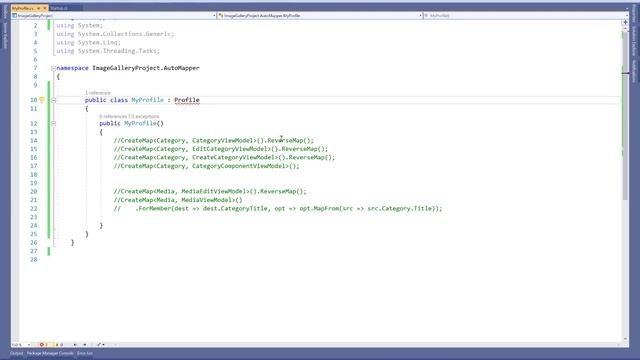Collapse the MyProfile() constructor block
The image size is (640, 360).
point(53,123)
